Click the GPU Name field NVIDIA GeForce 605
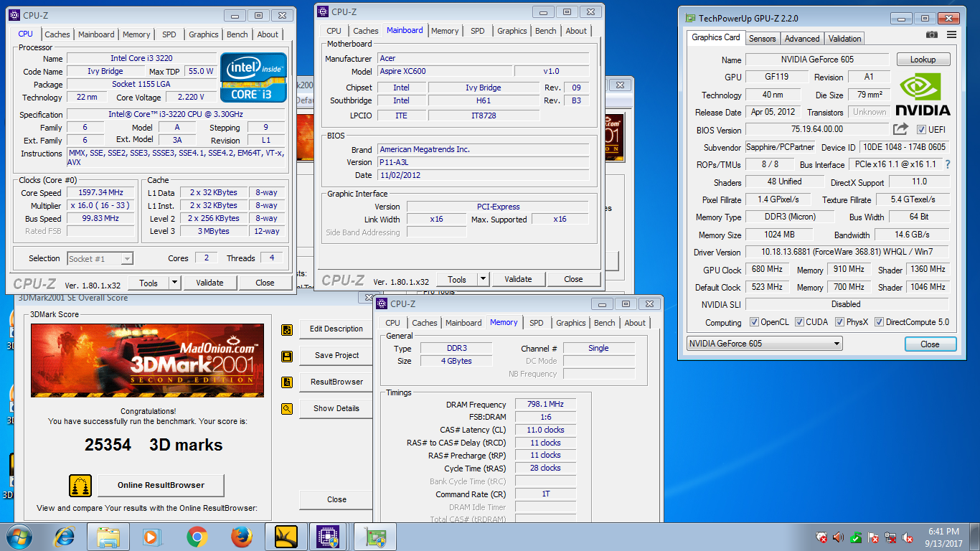Screen dimensions: 980x551 pyautogui.click(x=817, y=60)
